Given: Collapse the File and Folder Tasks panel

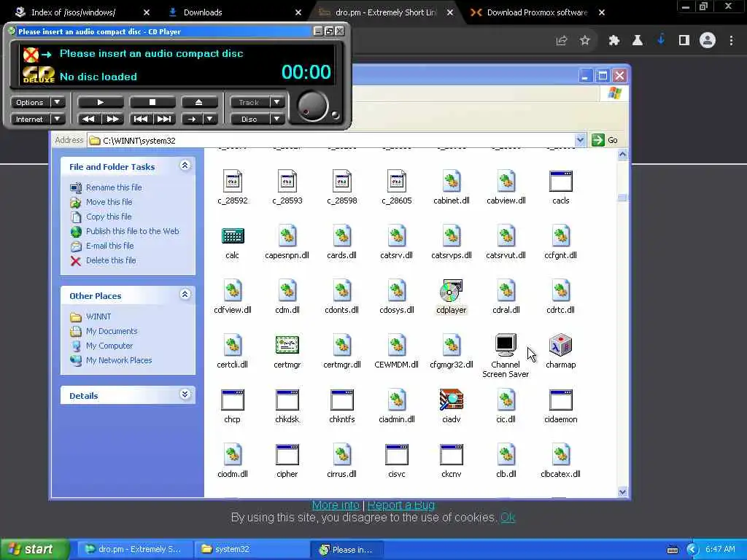Looking at the screenshot, I should pyautogui.click(x=185, y=166).
